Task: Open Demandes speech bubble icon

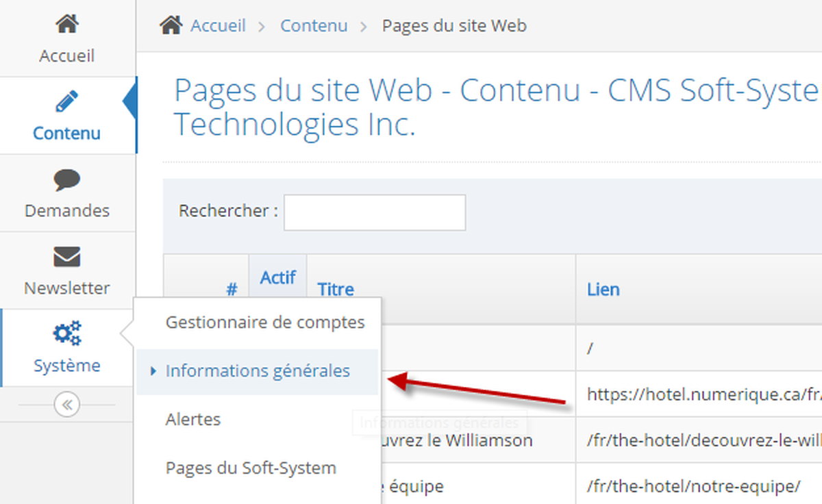Action: [67, 180]
